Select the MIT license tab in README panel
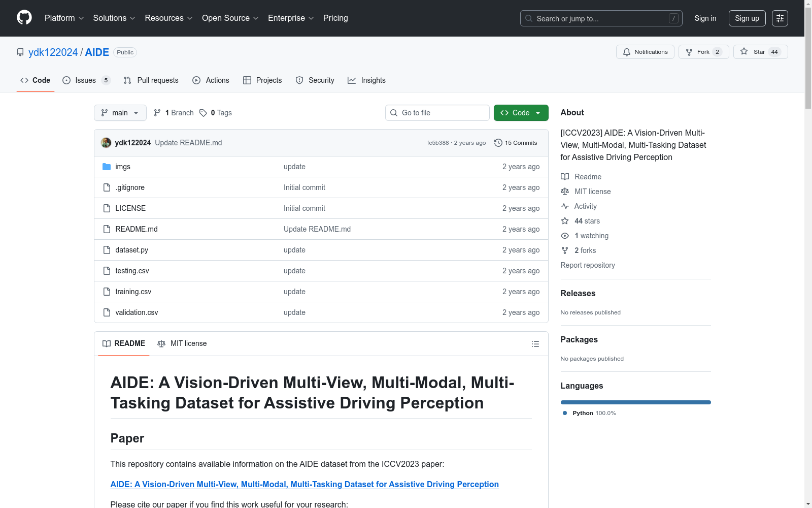Screen dimensions: 812x508 click(x=182, y=343)
